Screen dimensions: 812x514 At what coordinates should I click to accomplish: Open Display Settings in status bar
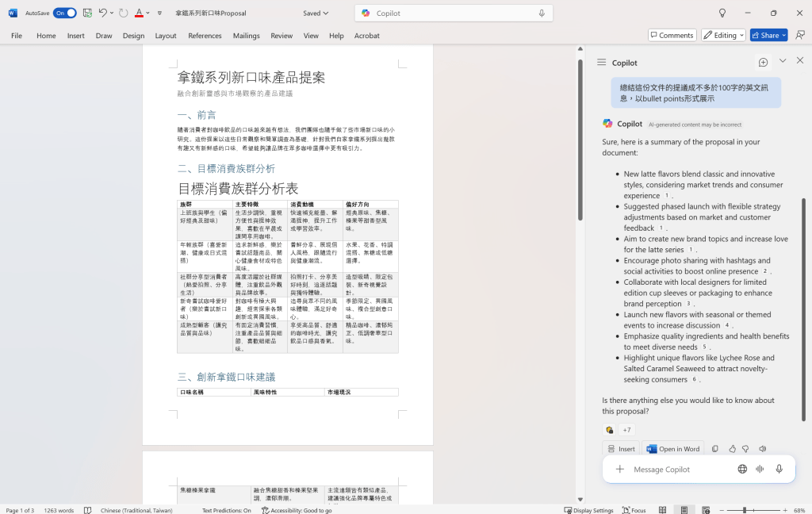click(588, 510)
